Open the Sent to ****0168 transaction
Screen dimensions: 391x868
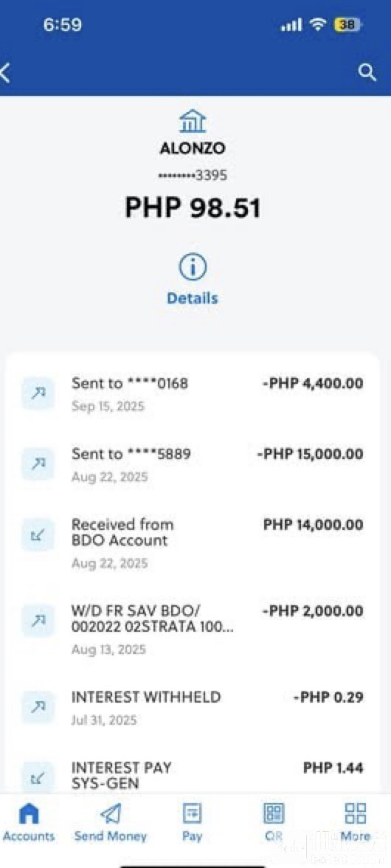point(193,394)
